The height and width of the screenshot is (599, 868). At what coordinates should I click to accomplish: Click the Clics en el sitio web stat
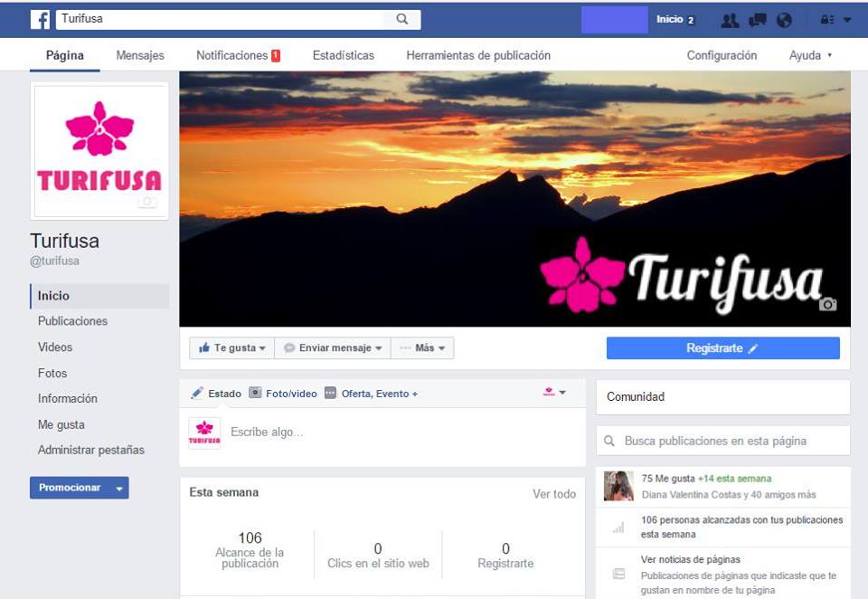(x=378, y=556)
